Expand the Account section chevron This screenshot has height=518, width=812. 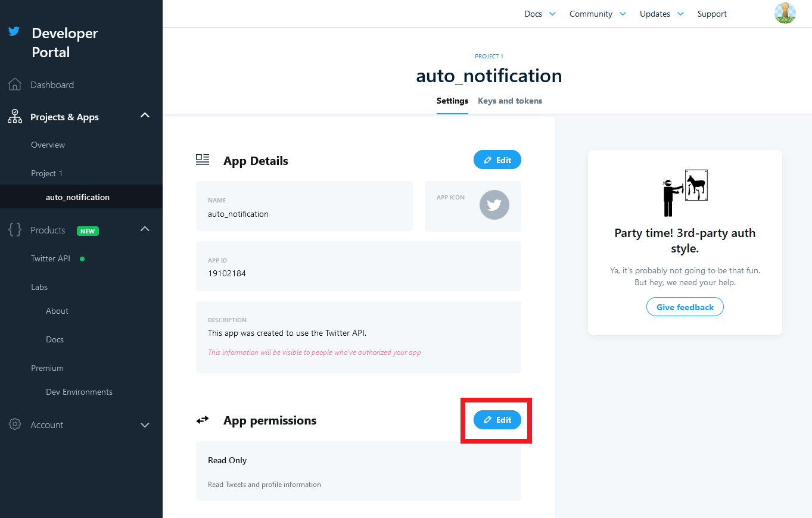[x=145, y=425]
